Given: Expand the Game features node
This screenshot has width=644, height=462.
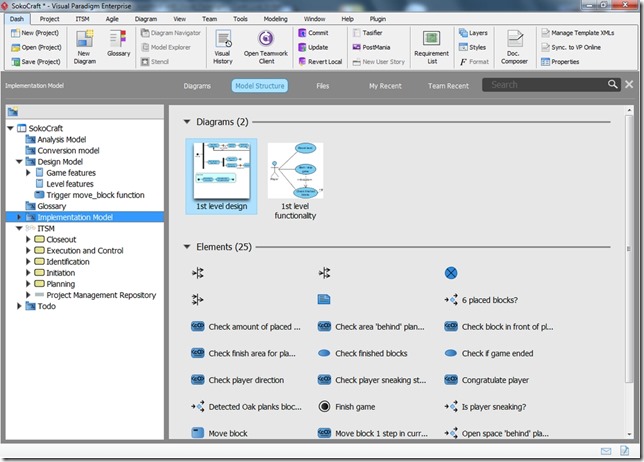Looking at the screenshot, I should (x=28, y=173).
